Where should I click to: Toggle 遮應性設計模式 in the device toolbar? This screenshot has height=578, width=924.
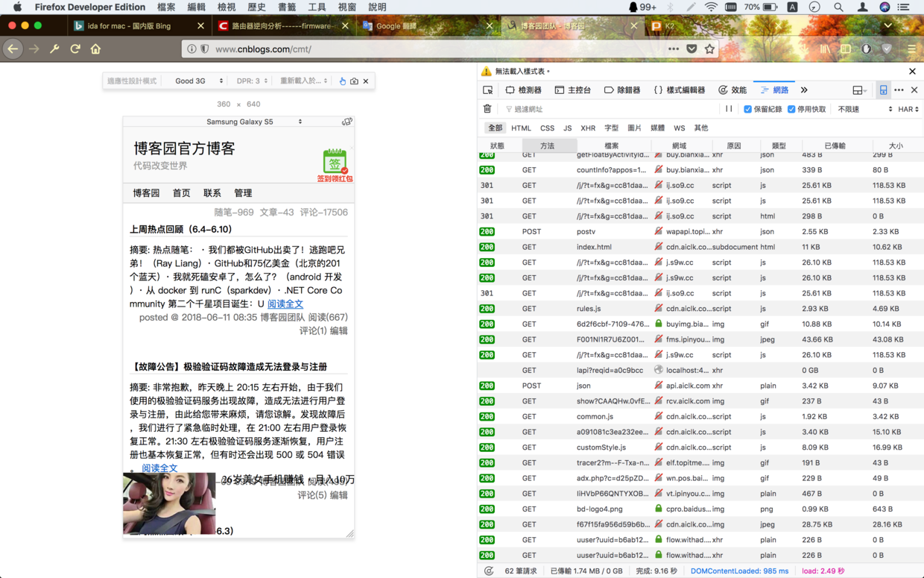133,81
